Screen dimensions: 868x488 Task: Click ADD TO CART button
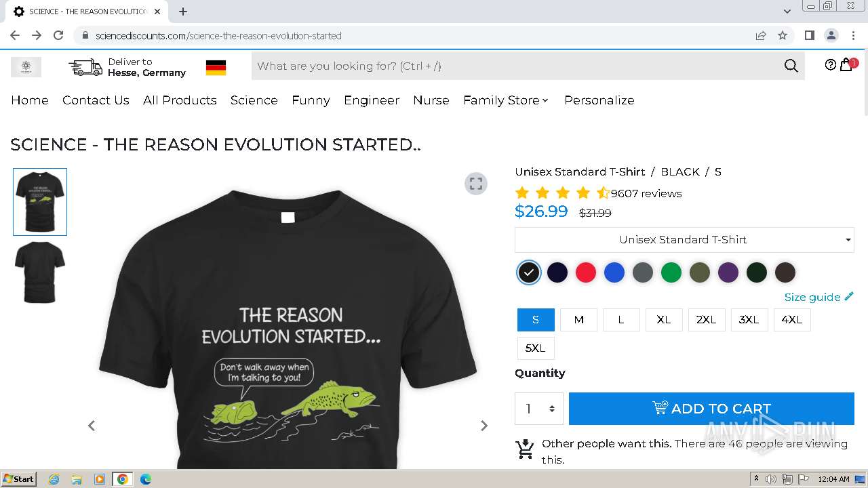tap(711, 409)
